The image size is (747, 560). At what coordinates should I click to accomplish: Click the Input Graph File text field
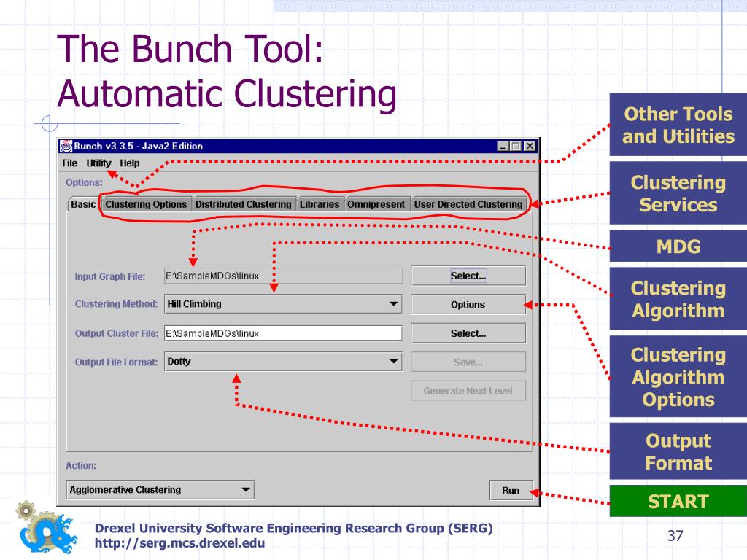coord(284,276)
